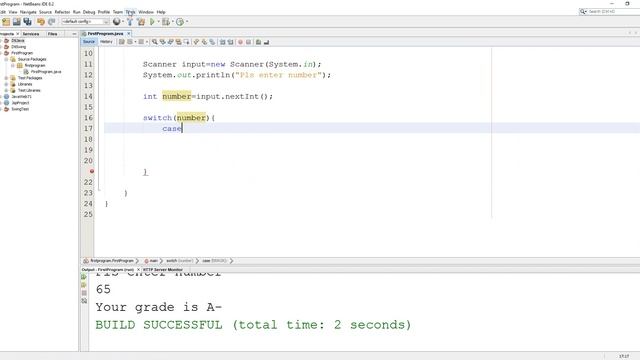
Task: Open the Help menu
Action: 161,12
